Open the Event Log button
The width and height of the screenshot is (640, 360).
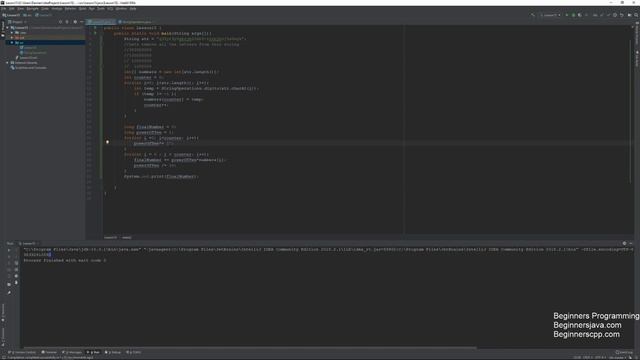pyautogui.click(x=623, y=353)
